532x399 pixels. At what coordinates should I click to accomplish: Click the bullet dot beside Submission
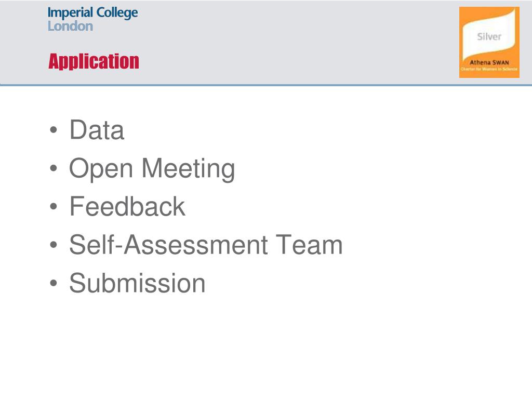pyautogui.click(x=54, y=283)
